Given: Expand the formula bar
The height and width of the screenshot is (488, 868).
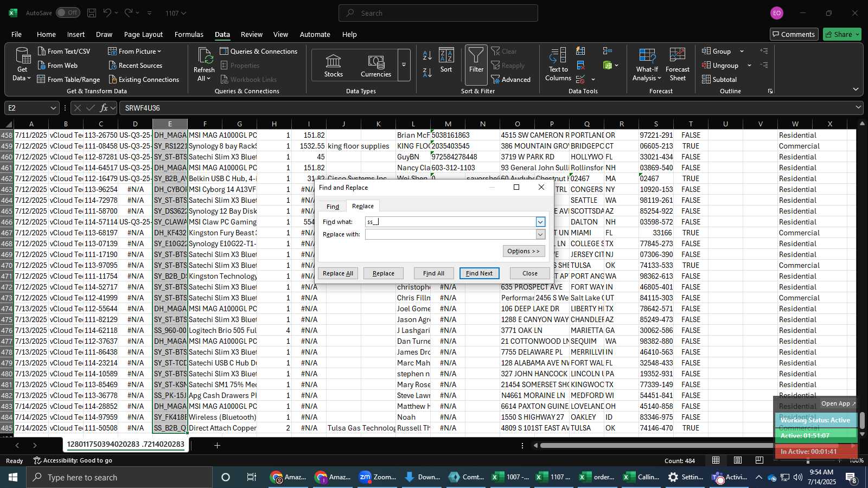Looking at the screenshot, I should [x=858, y=108].
